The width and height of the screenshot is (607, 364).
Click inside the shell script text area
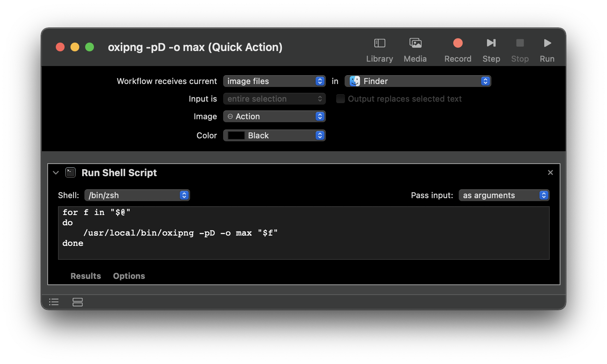click(x=303, y=233)
